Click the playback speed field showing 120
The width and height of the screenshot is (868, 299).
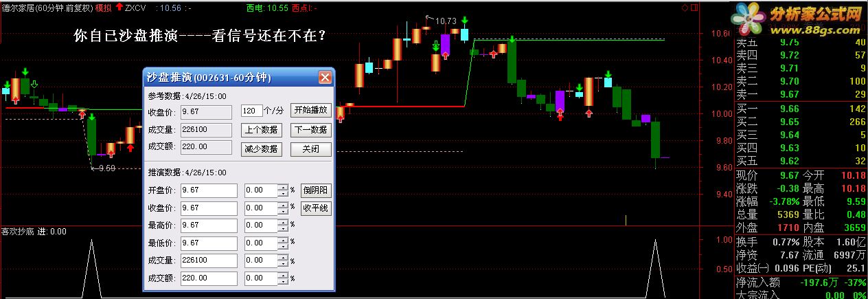pyautogui.click(x=252, y=111)
